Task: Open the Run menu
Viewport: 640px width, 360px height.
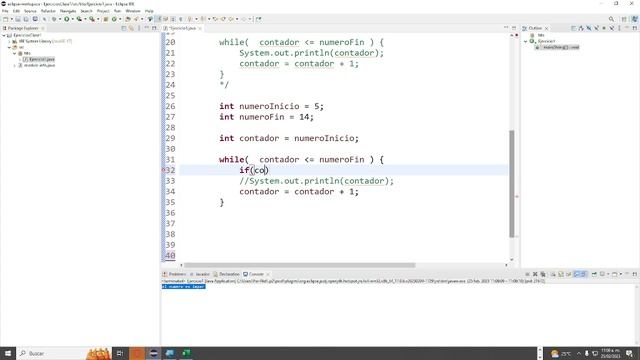Action: [118, 11]
